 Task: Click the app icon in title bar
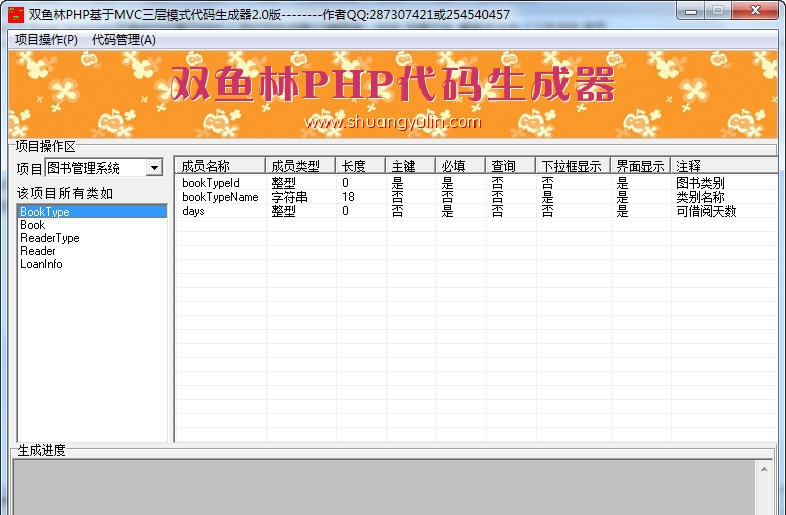tap(16, 14)
